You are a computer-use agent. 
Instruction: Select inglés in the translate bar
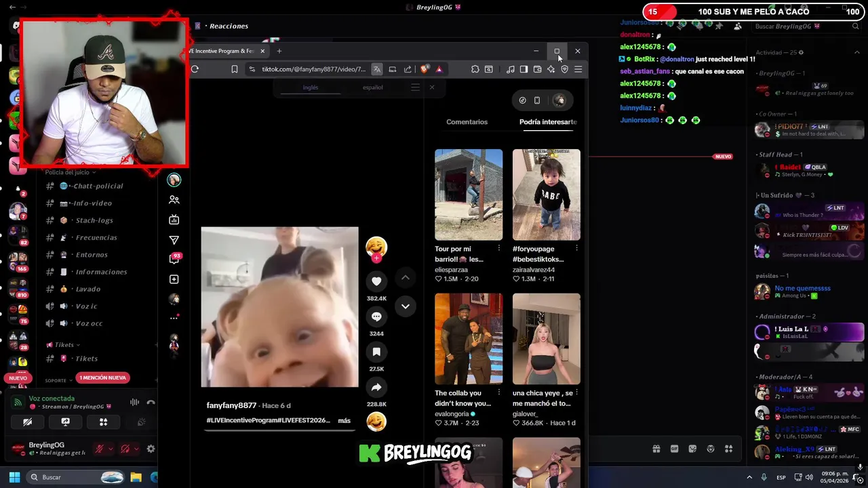(311, 87)
